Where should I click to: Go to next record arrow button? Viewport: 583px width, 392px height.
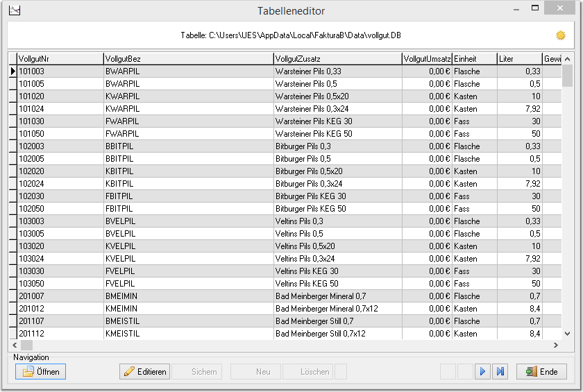pos(482,372)
